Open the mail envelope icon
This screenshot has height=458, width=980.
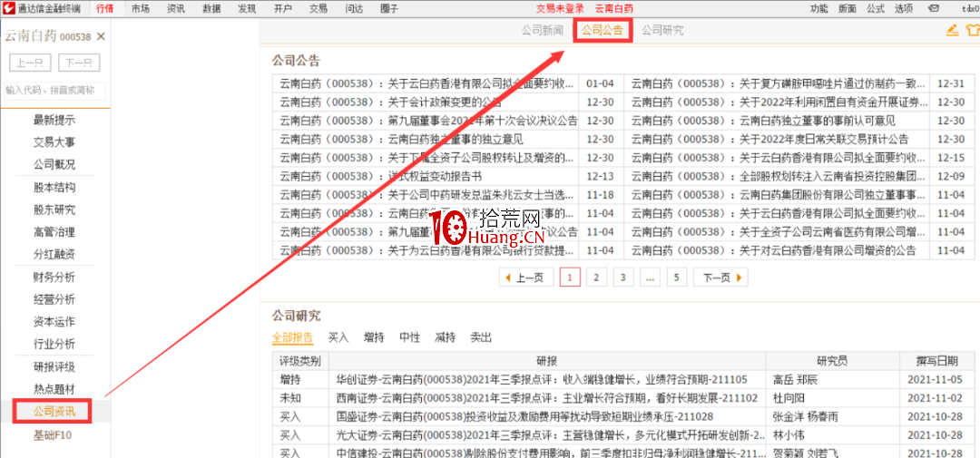934,9
